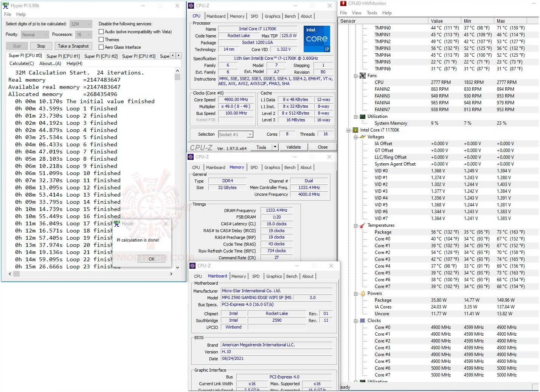This screenshot has width=540, height=392.
Task: Open Mainboard tab in the CPU-Z processor window
Action: [216, 16]
